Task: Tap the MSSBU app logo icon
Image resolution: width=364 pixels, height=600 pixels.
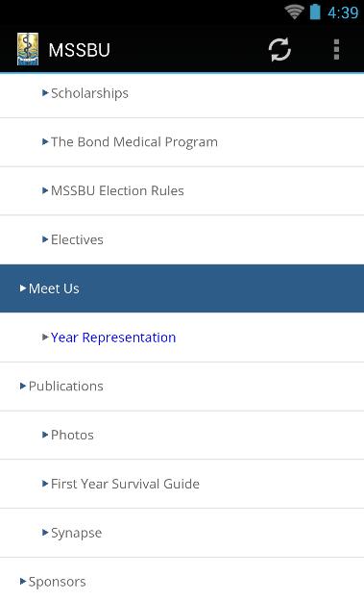Action: [x=28, y=49]
